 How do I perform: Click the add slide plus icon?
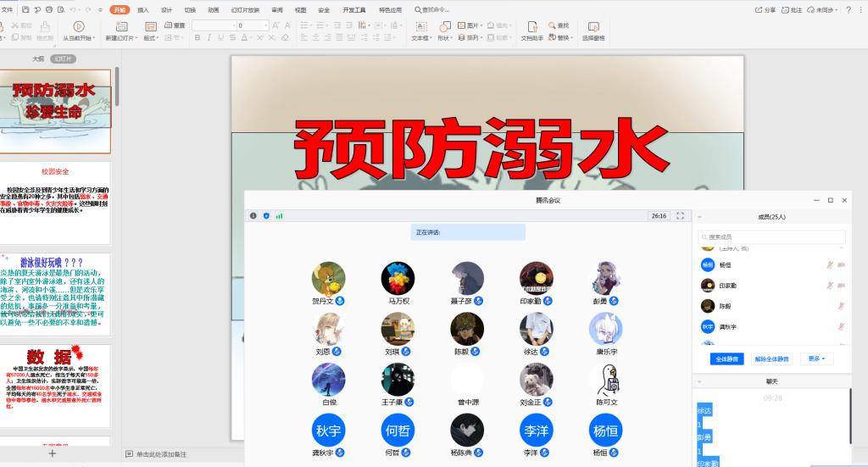click(52, 453)
